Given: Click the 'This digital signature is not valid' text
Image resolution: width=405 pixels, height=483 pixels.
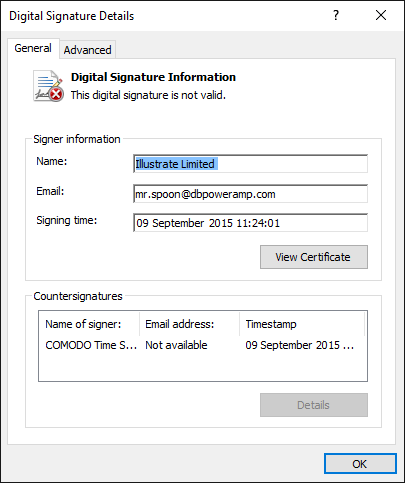Looking at the screenshot, I should [x=148, y=95].
